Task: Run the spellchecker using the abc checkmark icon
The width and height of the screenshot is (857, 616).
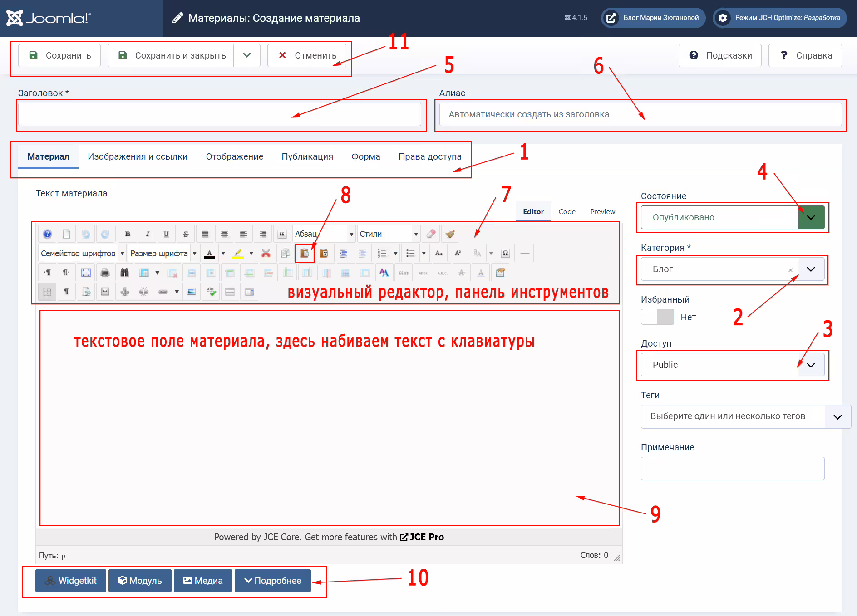Action: pyautogui.click(x=211, y=292)
